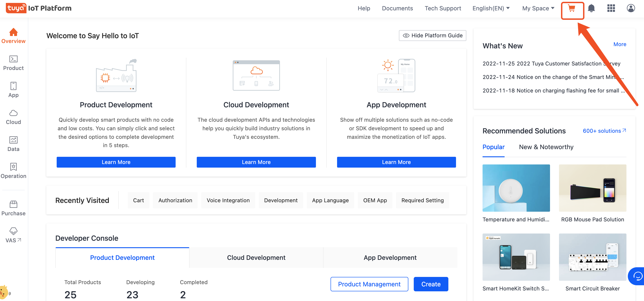This screenshot has height=301, width=644.
Task: Select Cloud Development console tab
Action: 256,258
